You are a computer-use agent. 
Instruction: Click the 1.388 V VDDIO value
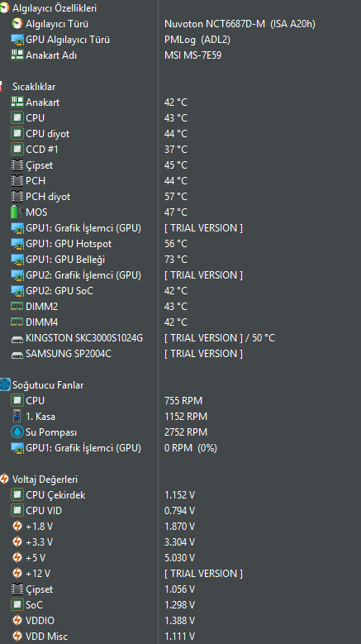(x=180, y=621)
